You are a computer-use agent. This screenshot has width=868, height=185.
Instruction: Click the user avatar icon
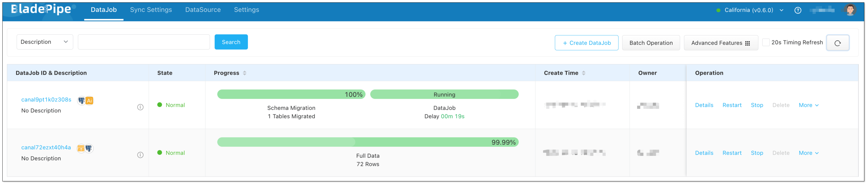850,10
